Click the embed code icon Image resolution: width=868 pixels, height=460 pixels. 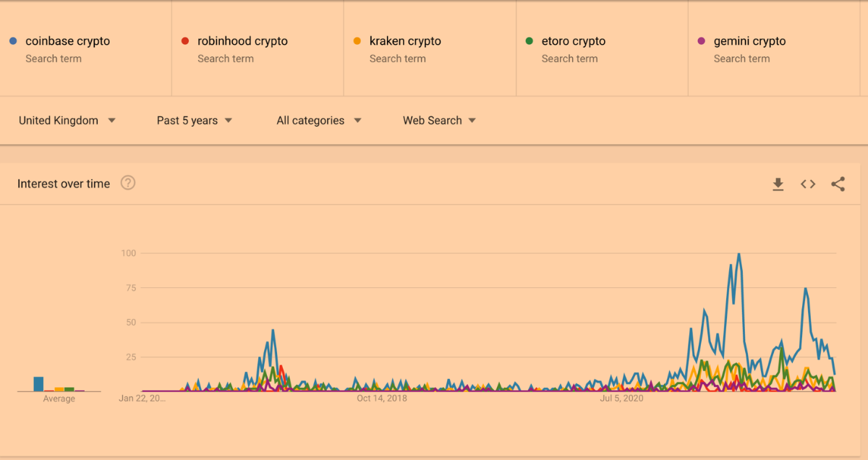(808, 184)
